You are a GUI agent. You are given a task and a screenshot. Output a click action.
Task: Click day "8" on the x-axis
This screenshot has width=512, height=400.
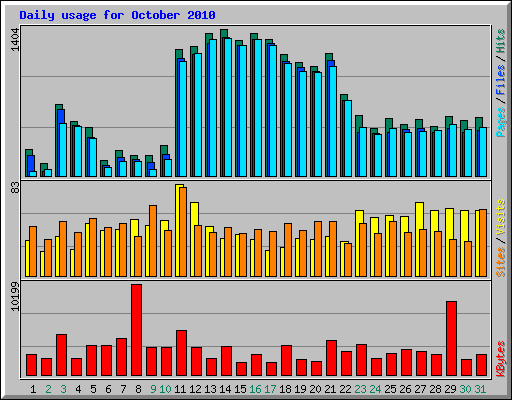click(x=138, y=389)
